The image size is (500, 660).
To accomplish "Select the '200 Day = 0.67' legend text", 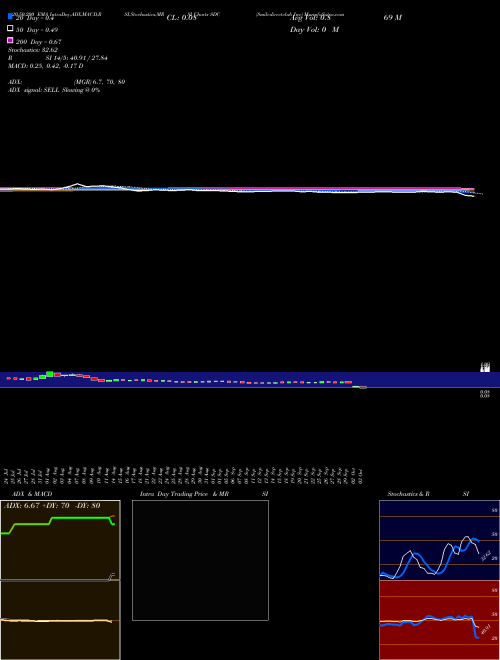I will 39,42.
